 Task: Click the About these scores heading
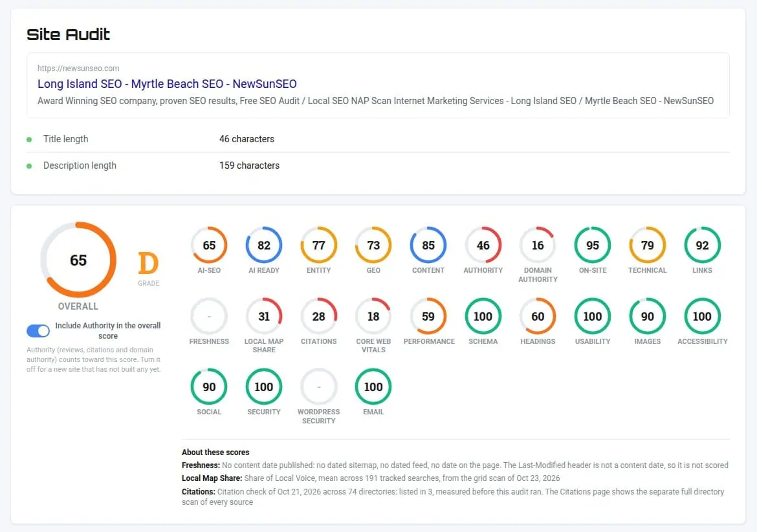point(215,452)
